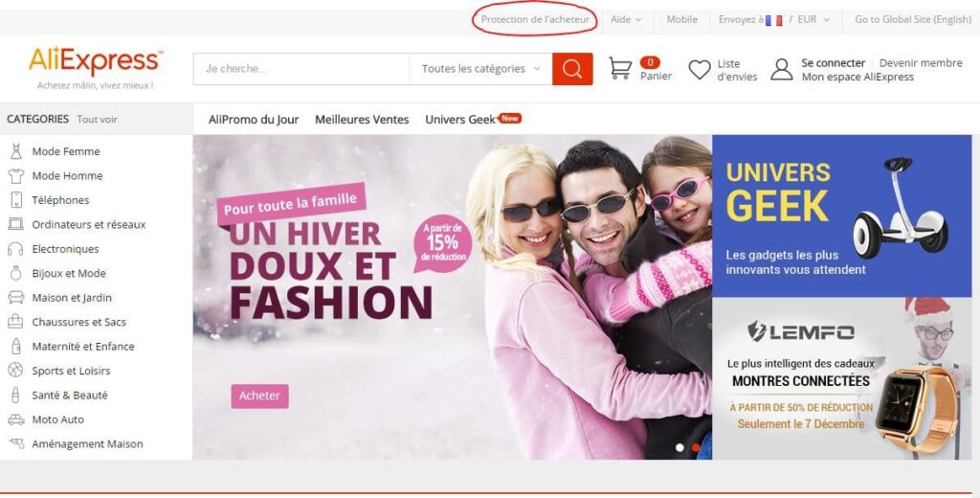Click the French flag shipping icon

tap(773, 20)
